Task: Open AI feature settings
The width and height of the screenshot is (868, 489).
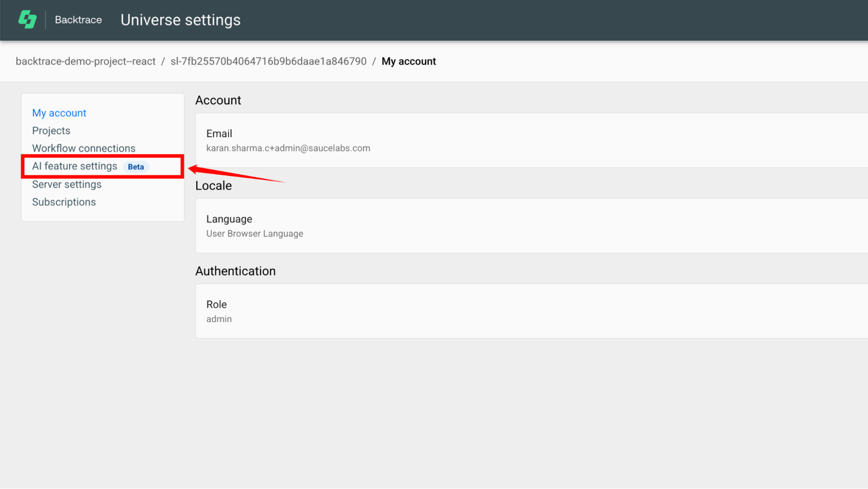Action: pos(75,166)
